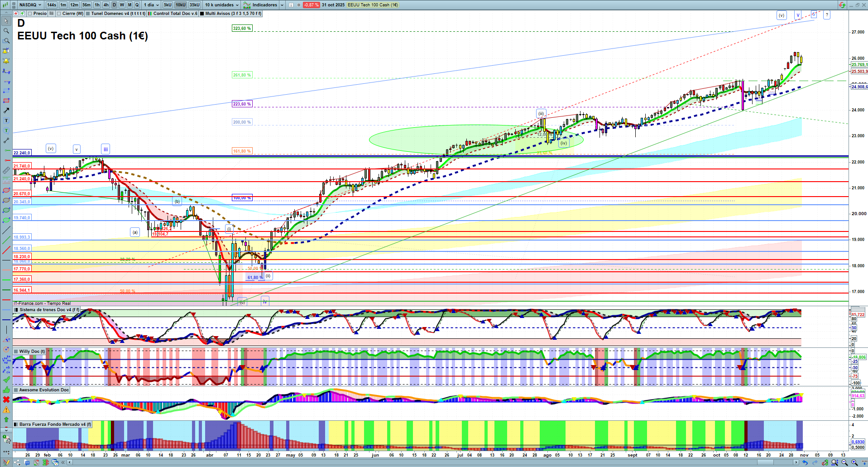Expand the Indicadores dropdown arrow
868x467 pixels.
282,5
